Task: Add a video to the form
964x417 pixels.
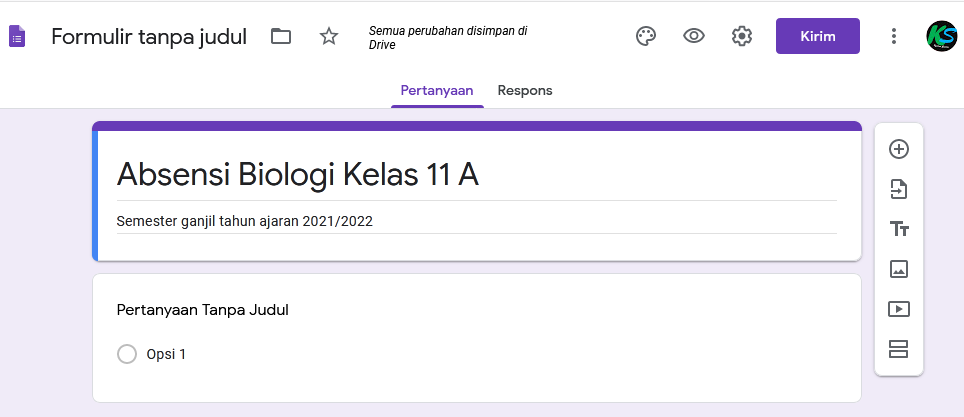Action: (899, 309)
